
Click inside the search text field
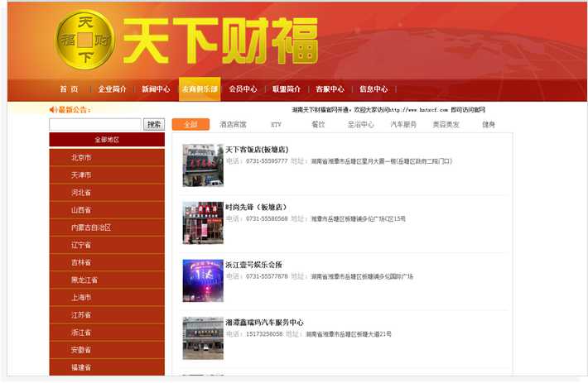[x=95, y=124]
